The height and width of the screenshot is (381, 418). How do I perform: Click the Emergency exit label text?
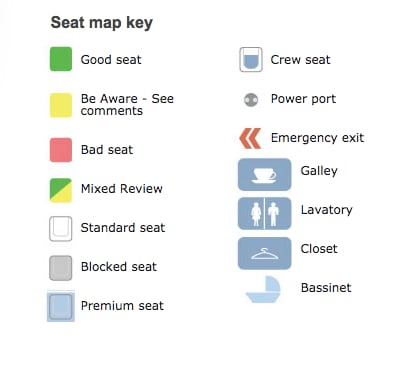tap(317, 138)
